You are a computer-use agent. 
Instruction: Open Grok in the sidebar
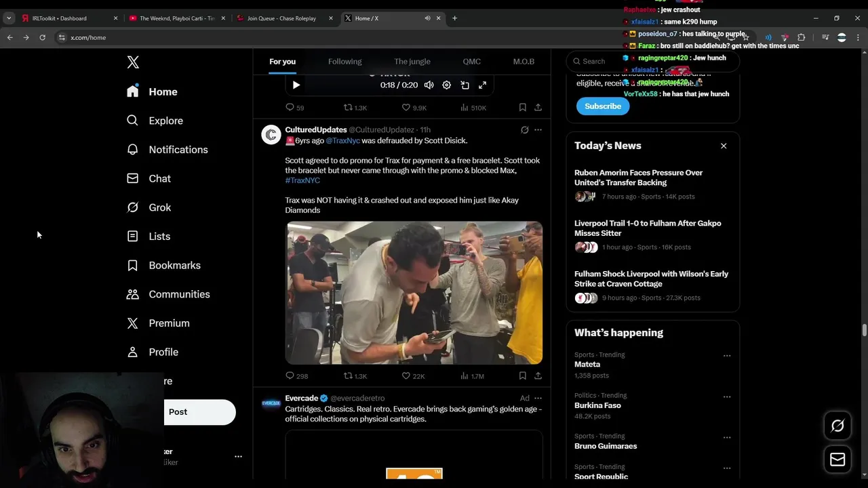point(149,207)
